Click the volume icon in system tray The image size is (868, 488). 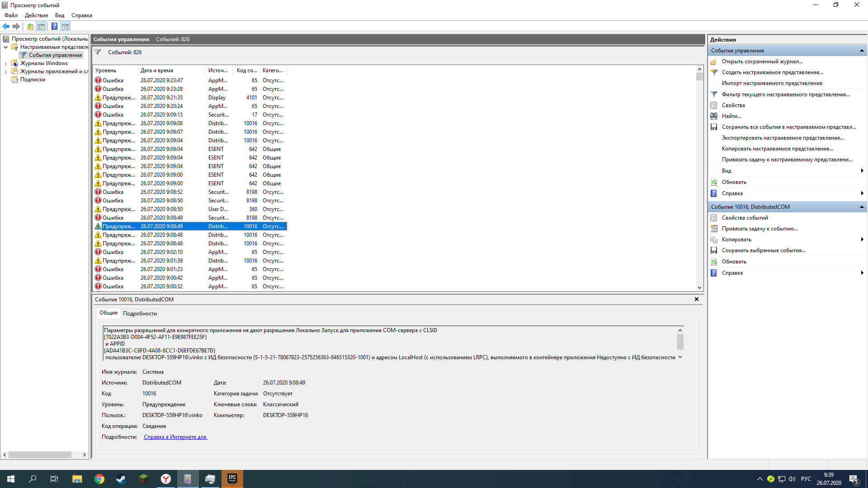point(792,479)
